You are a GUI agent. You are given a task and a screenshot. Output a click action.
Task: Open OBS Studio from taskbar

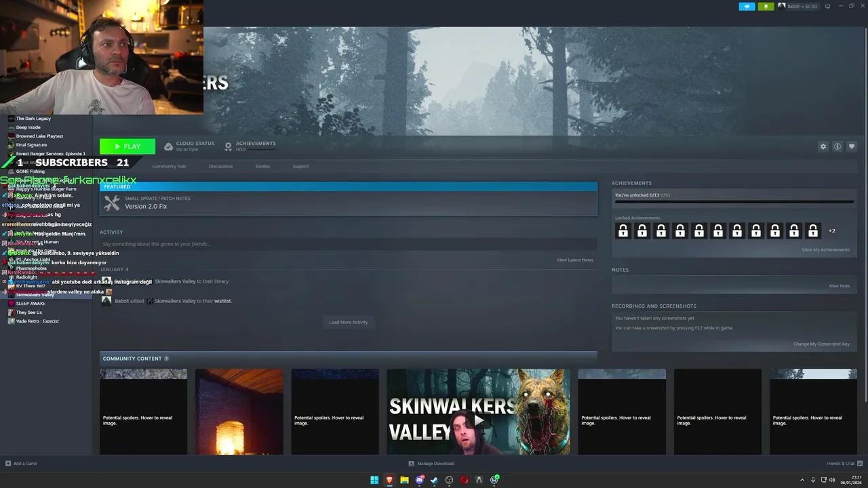tap(449, 480)
